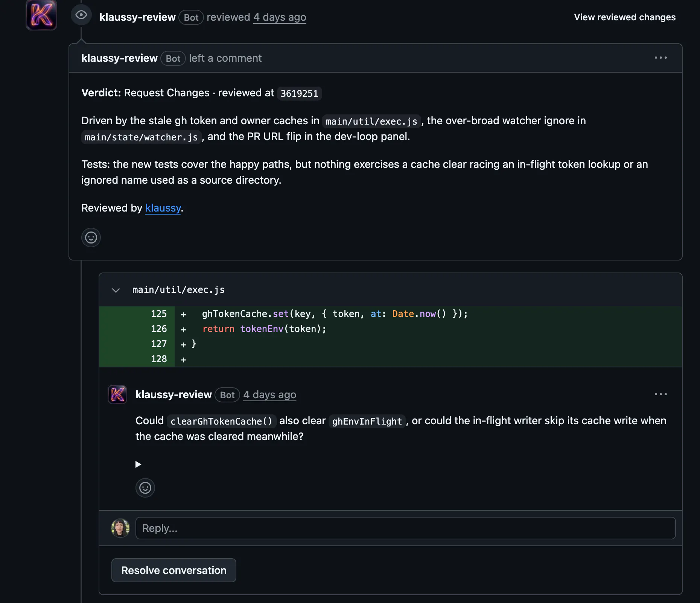Click Bot badge next to 'reviewed' at top
Viewport: 700px width, 603px height.
(191, 17)
